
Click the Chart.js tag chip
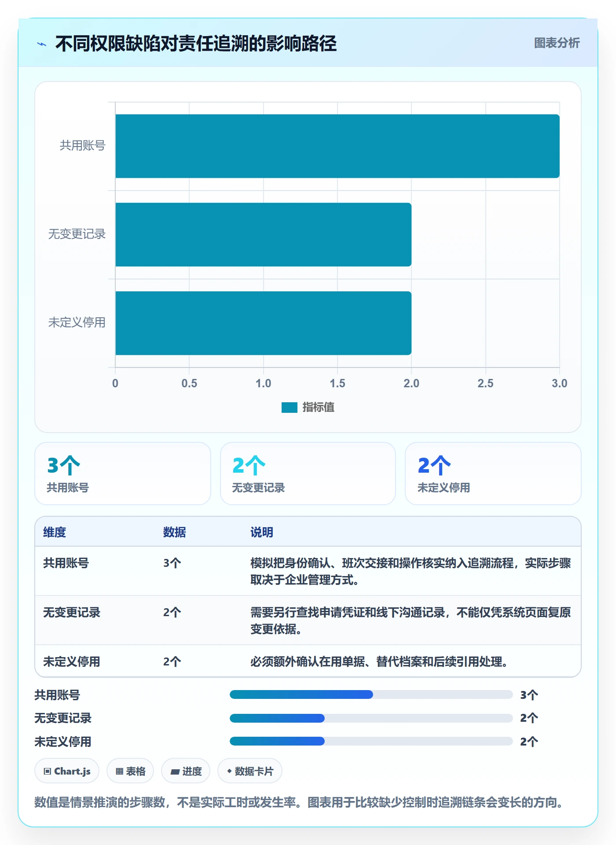pyautogui.click(x=67, y=771)
